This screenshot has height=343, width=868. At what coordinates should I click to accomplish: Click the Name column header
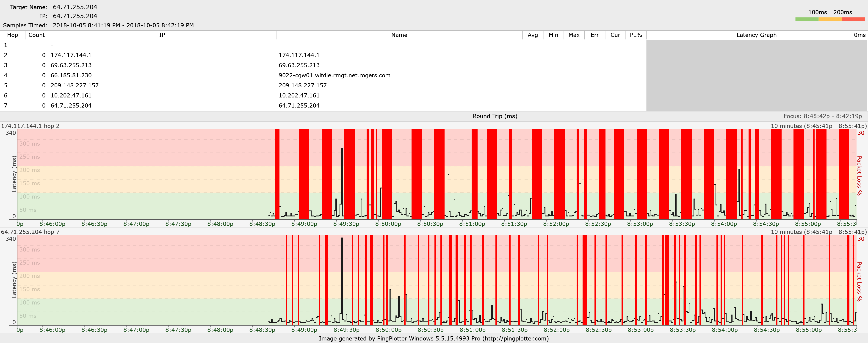(x=399, y=35)
